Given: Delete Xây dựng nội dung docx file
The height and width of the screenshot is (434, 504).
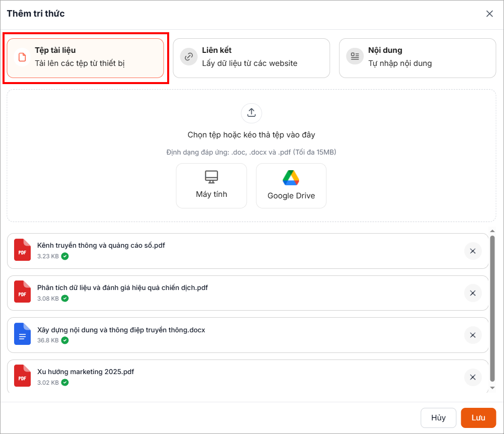Looking at the screenshot, I should point(472,335).
